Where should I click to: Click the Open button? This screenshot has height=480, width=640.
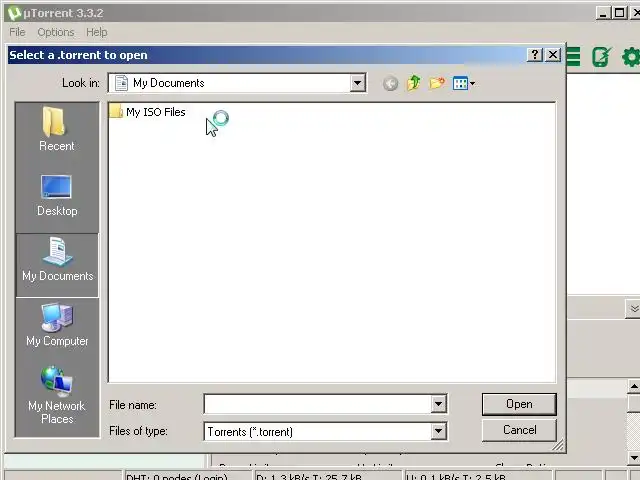519,404
